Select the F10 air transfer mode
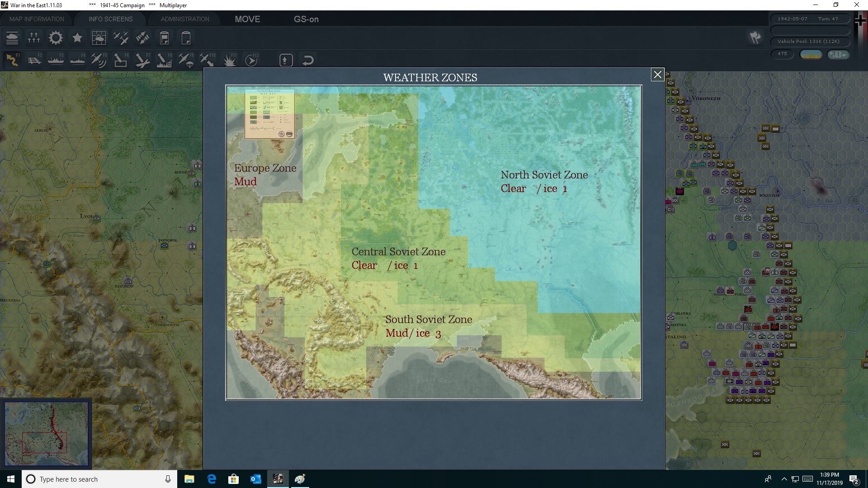 (x=207, y=60)
